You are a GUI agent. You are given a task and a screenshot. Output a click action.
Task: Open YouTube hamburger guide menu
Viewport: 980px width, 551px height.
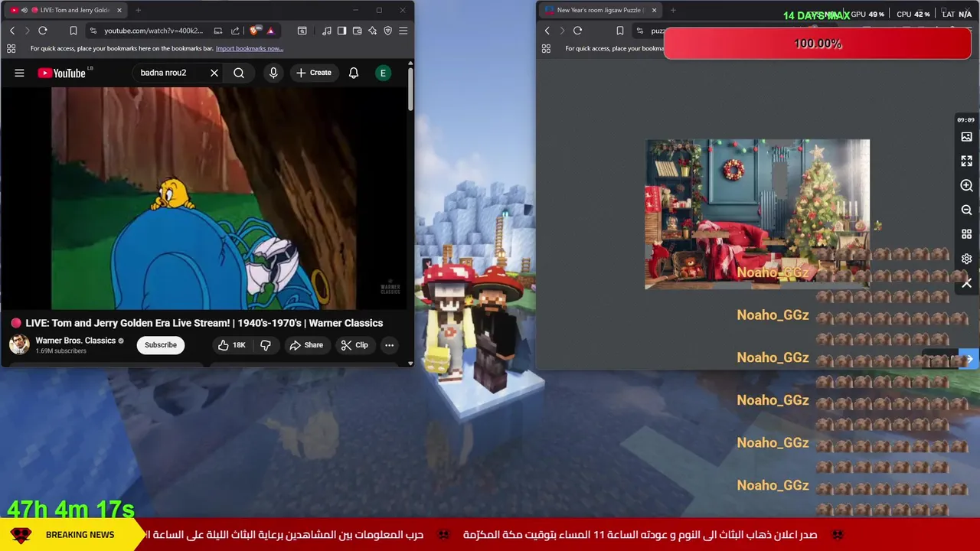point(19,73)
